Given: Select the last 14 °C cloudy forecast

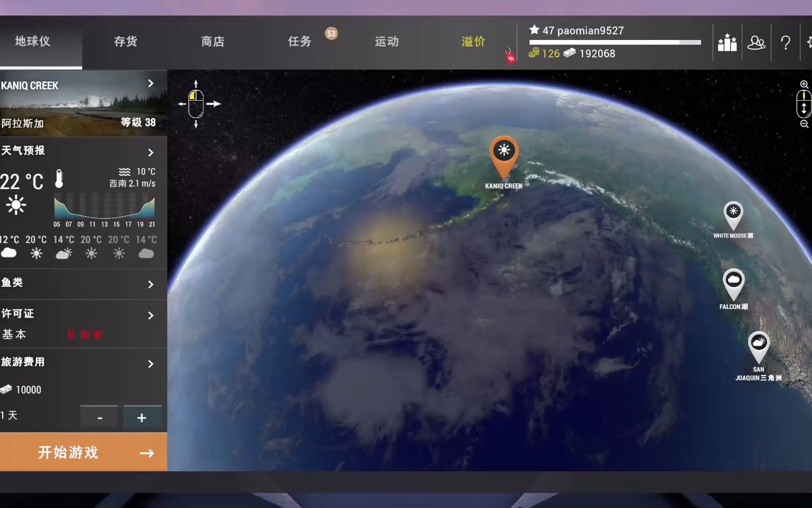Looking at the screenshot, I should point(146,246).
